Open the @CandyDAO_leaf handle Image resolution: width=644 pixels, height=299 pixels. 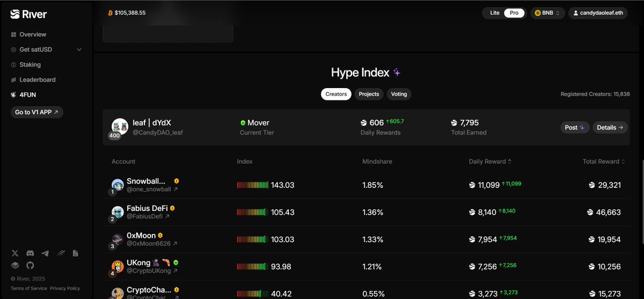(x=158, y=132)
